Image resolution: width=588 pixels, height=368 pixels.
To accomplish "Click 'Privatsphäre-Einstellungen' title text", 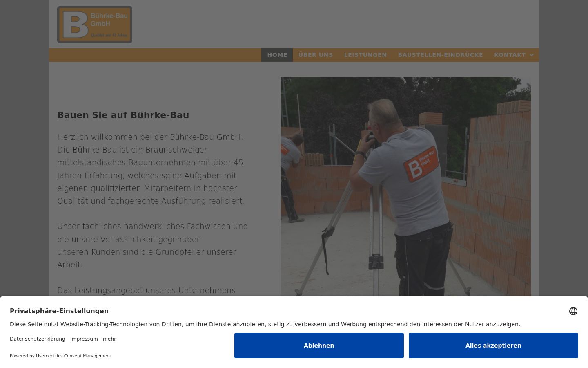I will tap(59, 311).
